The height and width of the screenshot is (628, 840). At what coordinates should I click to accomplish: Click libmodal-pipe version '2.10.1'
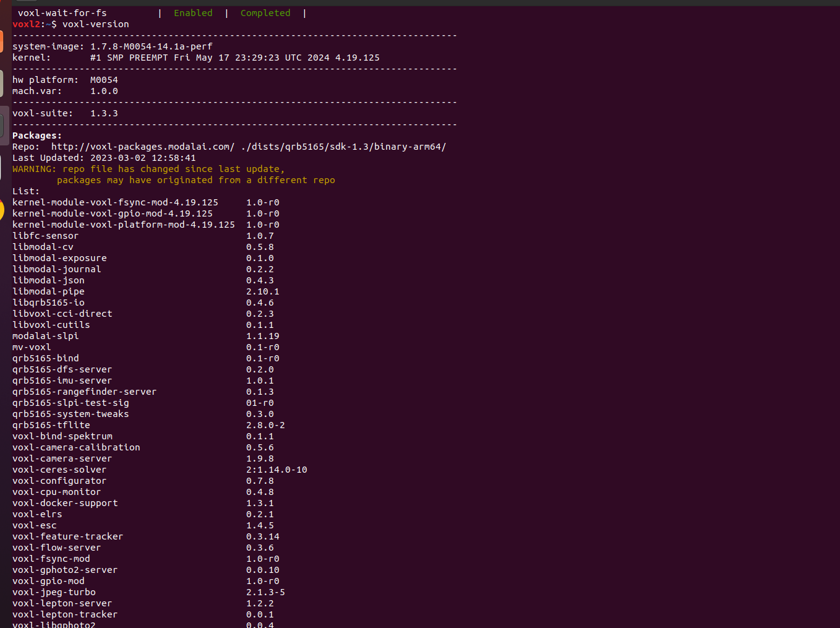(263, 291)
